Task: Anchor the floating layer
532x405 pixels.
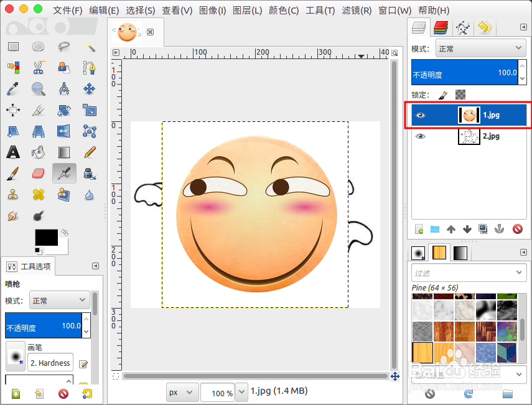Action: (500, 230)
